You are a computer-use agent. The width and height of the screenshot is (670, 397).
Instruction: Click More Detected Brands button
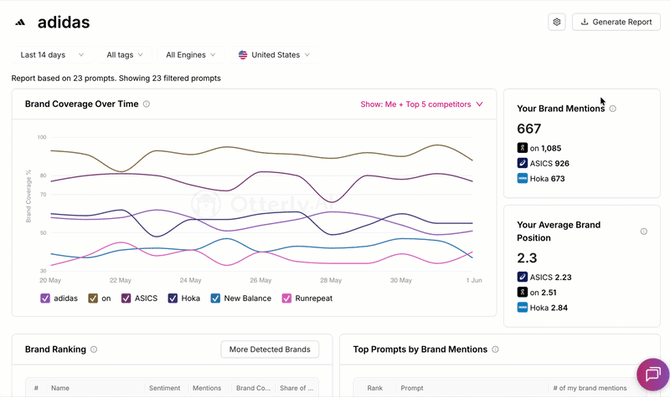coord(270,349)
